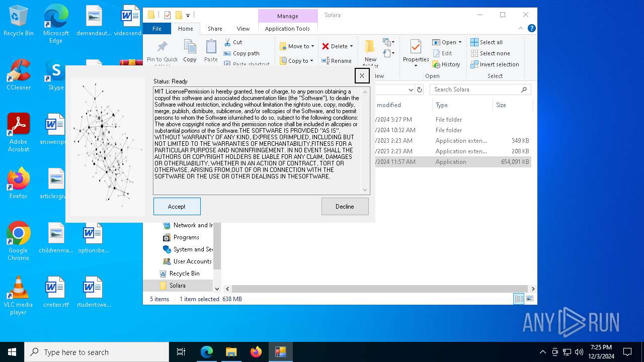Decline the license agreement
Image resolution: width=644 pixels, height=362 pixels.
(345, 206)
